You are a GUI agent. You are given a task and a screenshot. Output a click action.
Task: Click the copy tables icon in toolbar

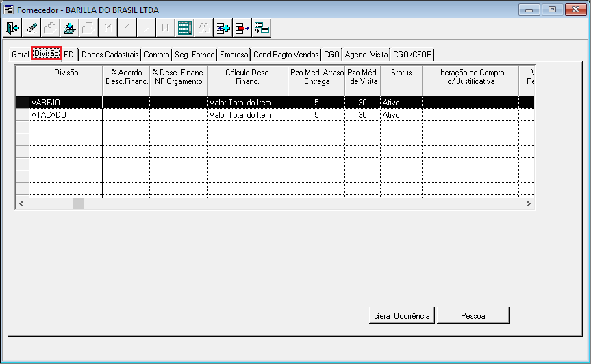[262, 28]
